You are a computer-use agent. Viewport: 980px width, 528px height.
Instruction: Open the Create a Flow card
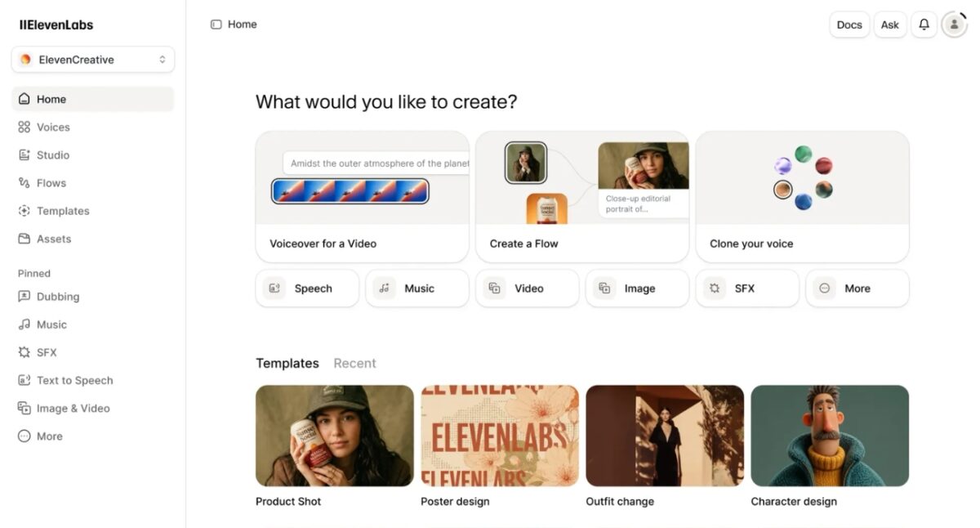(582, 196)
